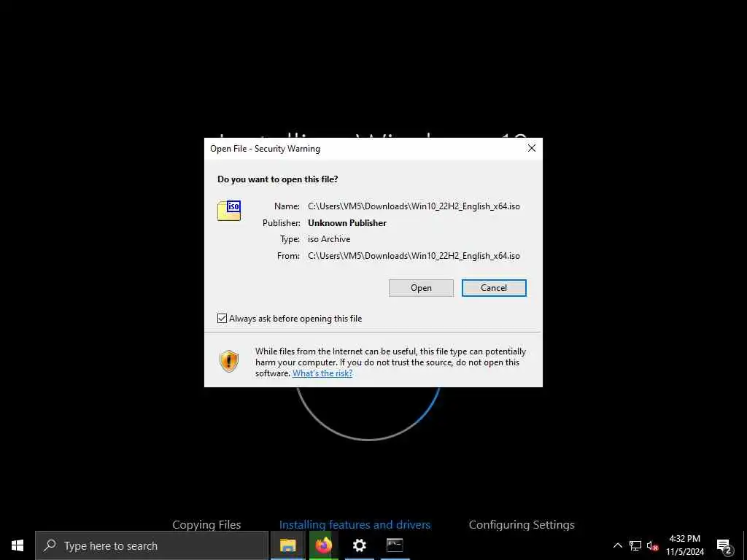
Task: Open File Explorer from the taskbar
Action: tap(287, 545)
